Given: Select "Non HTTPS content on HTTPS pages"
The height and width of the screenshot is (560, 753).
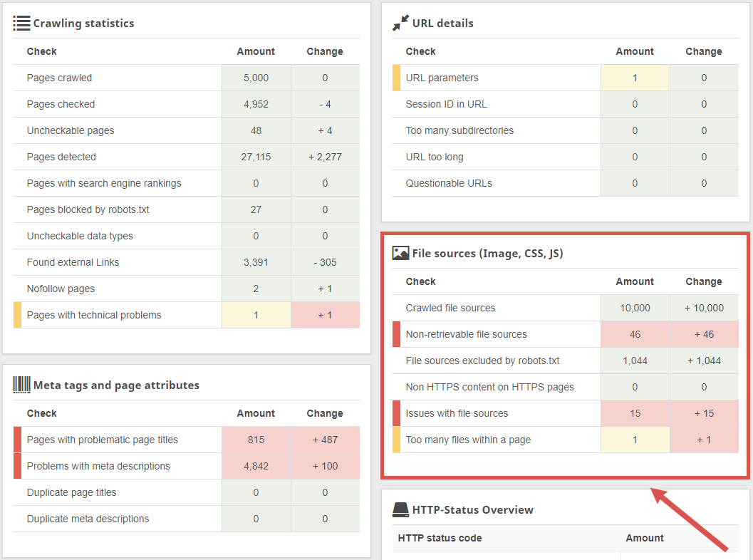Looking at the screenshot, I should click(x=490, y=387).
